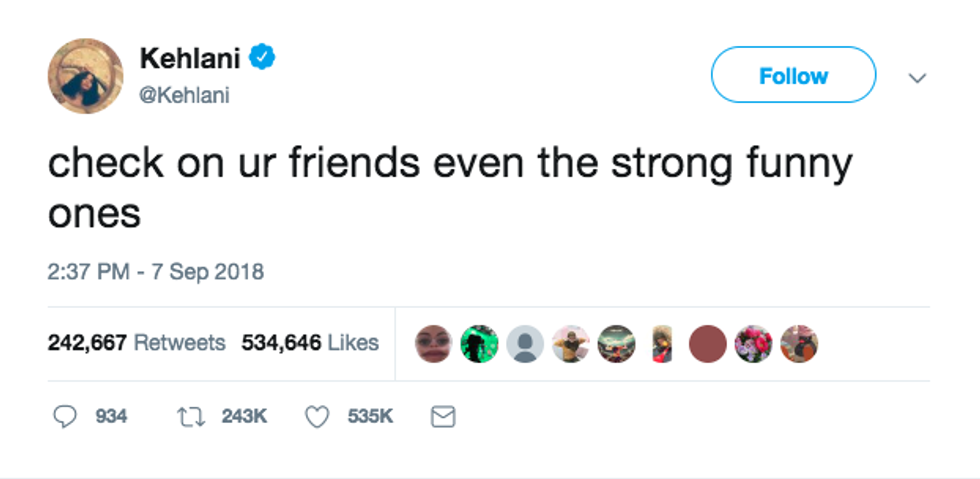Click the default gray silhouette liker avatar
The width and height of the screenshot is (980, 479).
pyautogui.click(x=525, y=344)
